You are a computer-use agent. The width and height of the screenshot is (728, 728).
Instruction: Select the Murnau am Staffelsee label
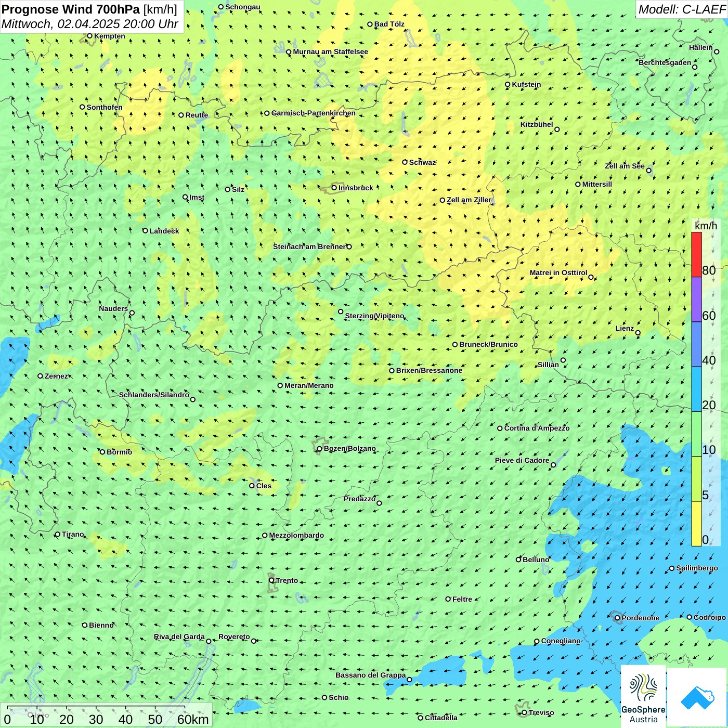pyautogui.click(x=330, y=51)
